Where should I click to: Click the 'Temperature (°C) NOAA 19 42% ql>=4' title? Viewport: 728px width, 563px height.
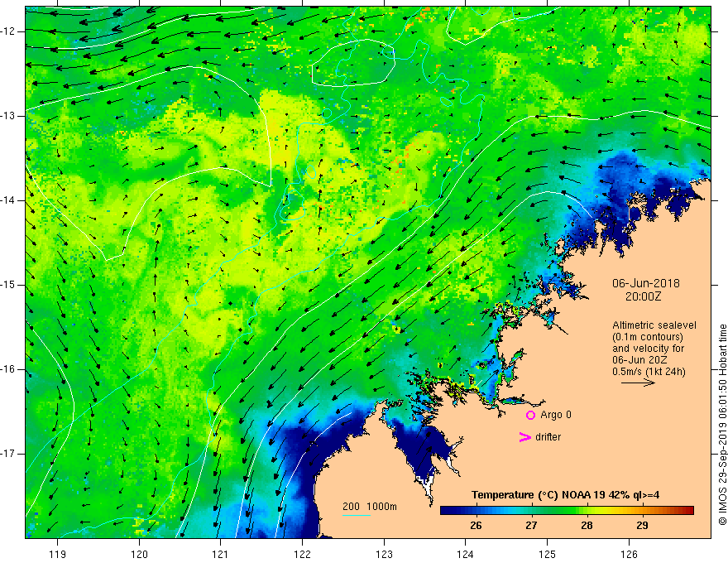[x=566, y=495]
